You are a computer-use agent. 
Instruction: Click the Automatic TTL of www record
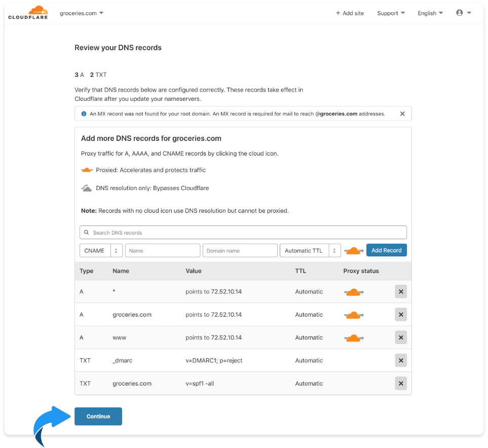tap(309, 338)
